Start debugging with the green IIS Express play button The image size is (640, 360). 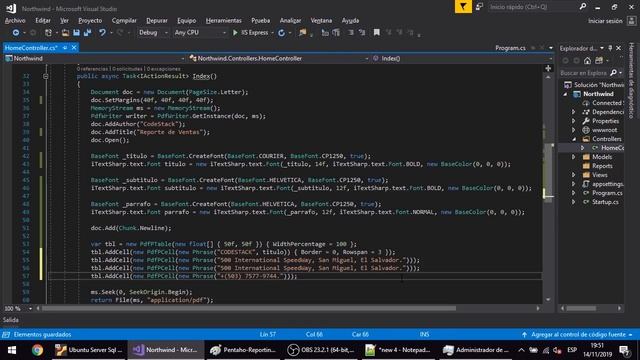pyautogui.click(x=235, y=33)
